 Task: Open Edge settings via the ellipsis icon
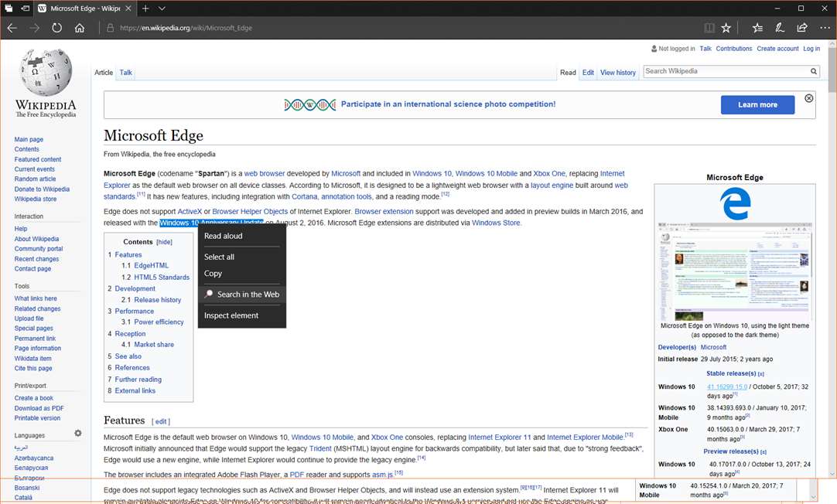click(825, 28)
